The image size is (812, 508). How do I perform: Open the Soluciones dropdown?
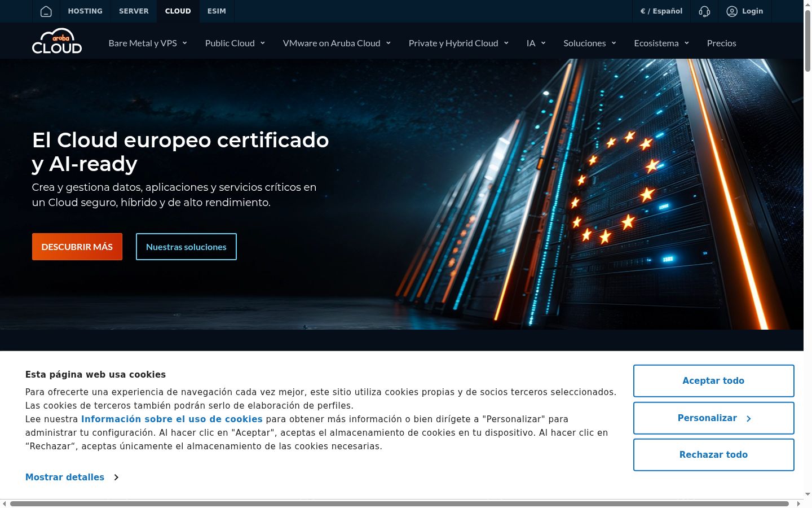coord(590,43)
